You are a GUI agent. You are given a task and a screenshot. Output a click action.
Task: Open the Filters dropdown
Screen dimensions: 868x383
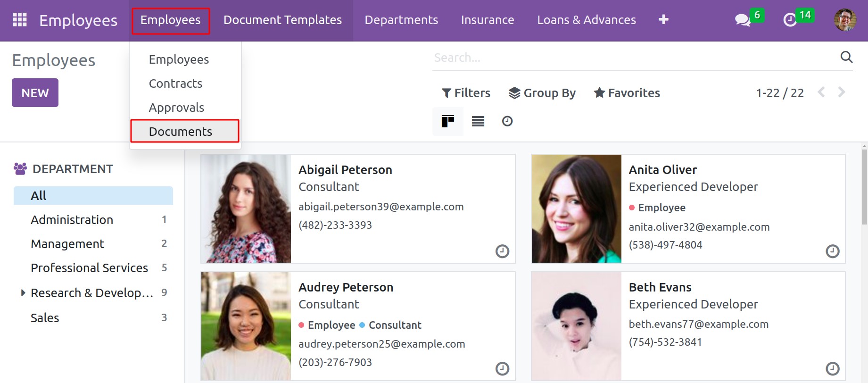[x=466, y=93]
